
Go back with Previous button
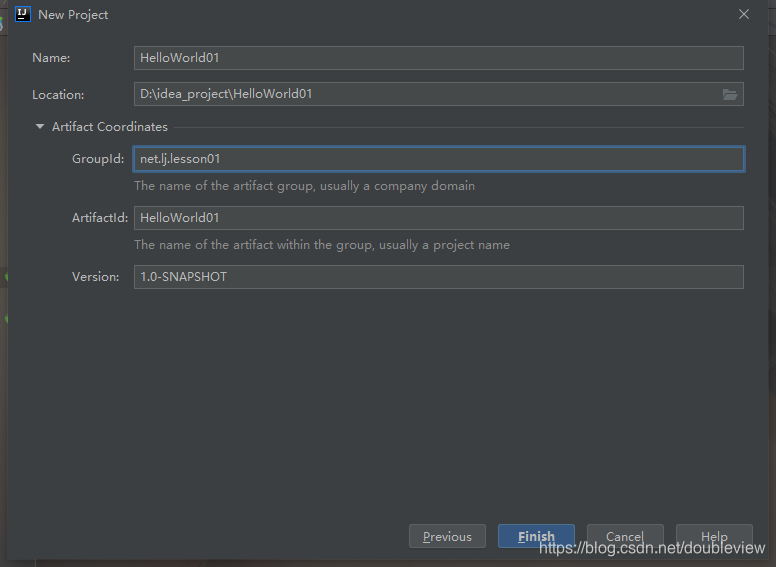click(447, 536)
